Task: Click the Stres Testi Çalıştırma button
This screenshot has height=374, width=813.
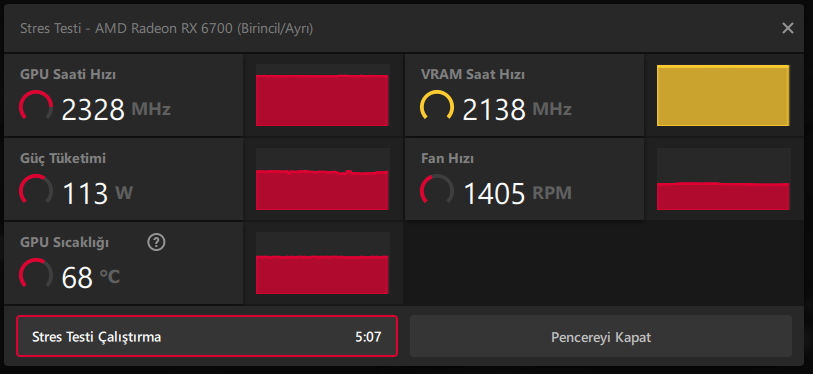Action: pos(207,336)
